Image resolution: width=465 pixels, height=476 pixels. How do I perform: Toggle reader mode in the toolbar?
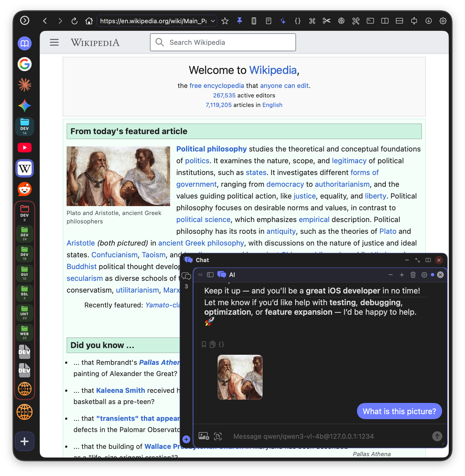tap(269, 21)
